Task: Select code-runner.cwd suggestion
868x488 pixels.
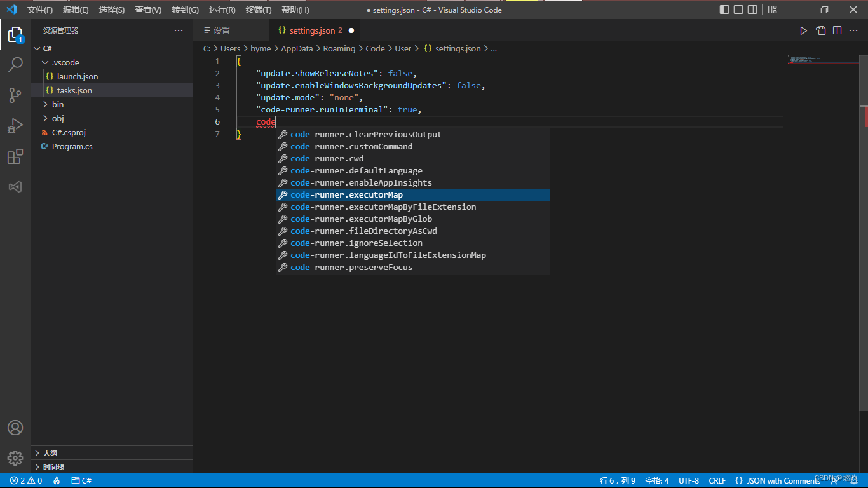Action: coord(413,159)
